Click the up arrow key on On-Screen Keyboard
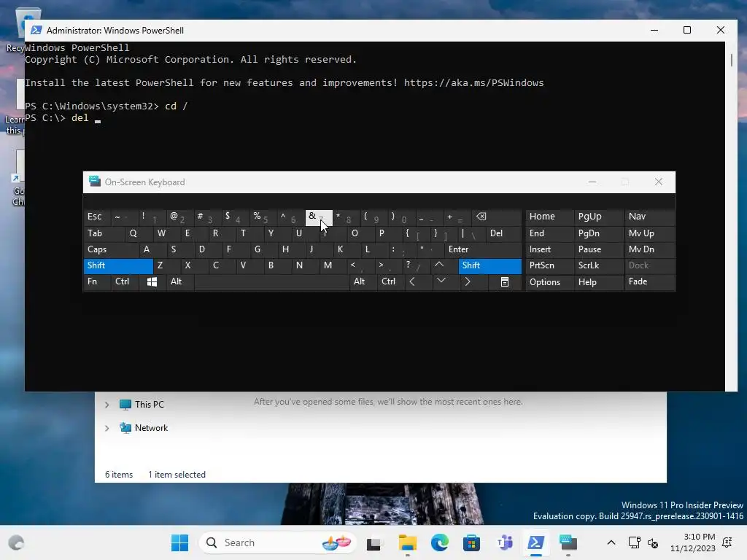Viewport: 747px width, 560px height. 439,265
